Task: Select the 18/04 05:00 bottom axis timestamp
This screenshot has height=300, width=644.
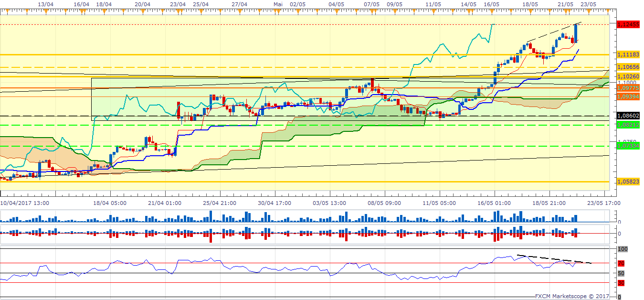Action: tap(110, 203)
